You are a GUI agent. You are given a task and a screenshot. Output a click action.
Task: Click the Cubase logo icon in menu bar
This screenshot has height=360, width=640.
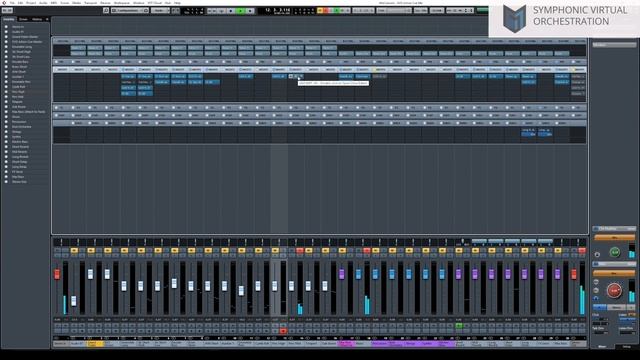coord(4,3)
